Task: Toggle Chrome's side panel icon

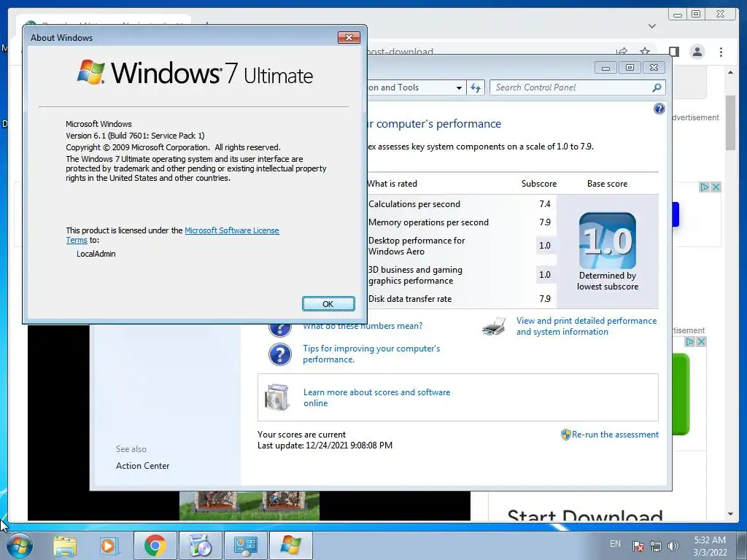Action: click(x=673, y=52)
